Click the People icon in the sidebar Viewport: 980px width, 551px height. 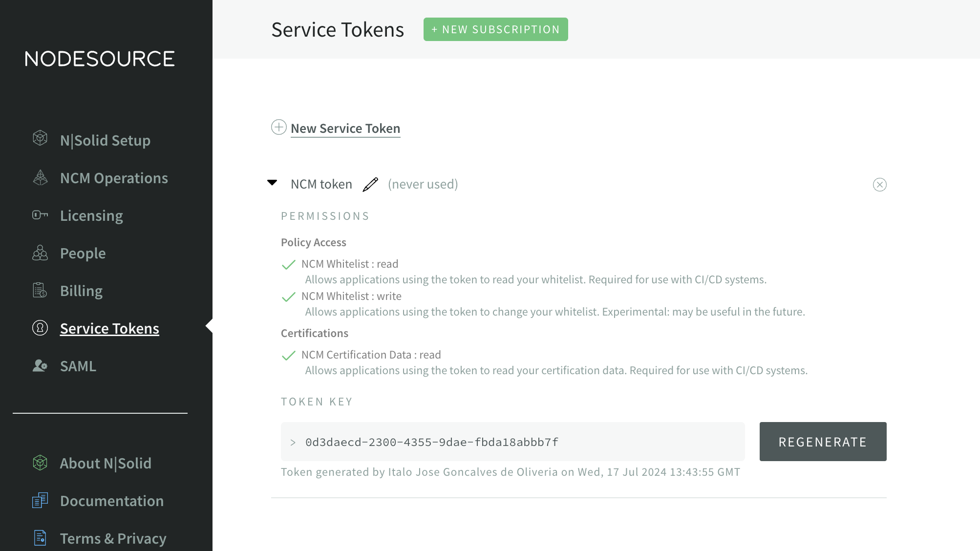click(x=40, y=253)
